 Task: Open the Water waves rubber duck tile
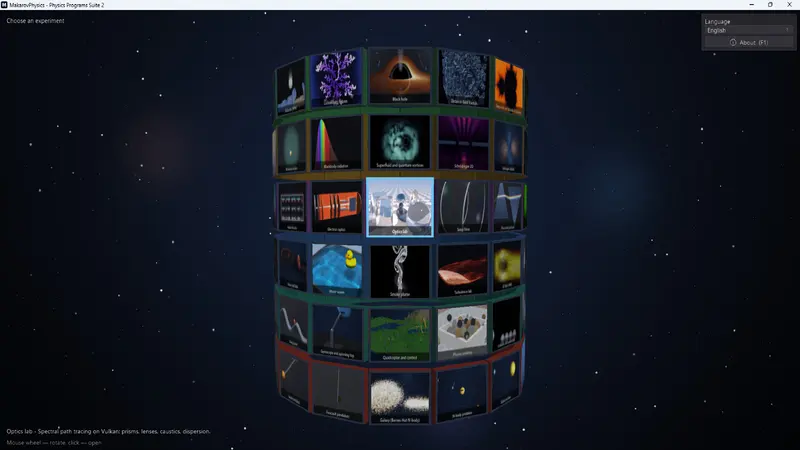(337, 270)
